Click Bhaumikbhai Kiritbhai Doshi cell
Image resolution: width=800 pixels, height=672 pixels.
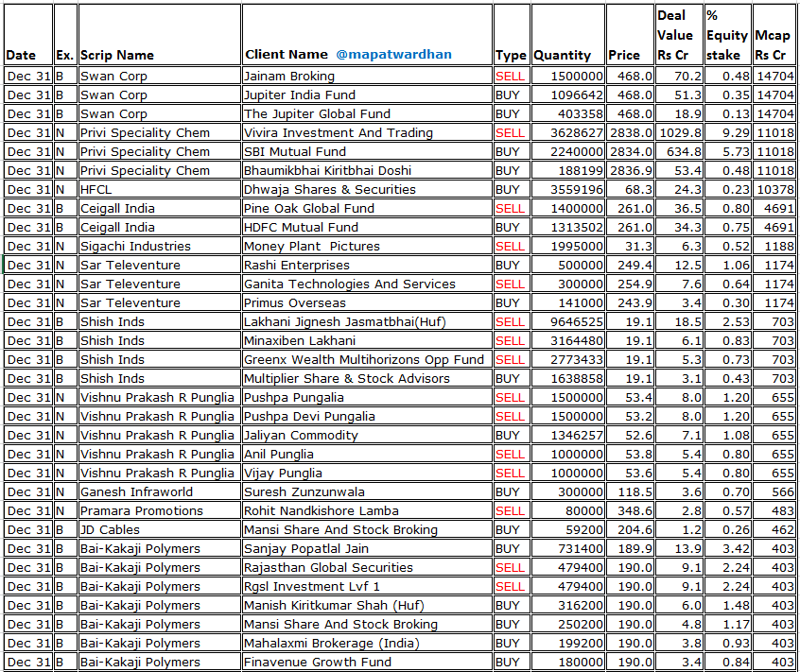[367, 170]
